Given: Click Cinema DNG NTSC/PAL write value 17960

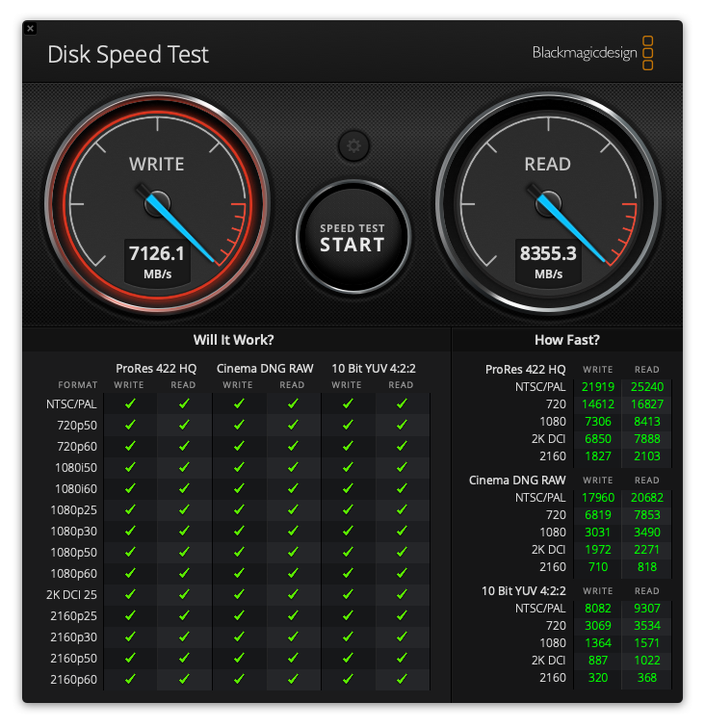Looking at the screenshot, I should [x=598, y=498].
